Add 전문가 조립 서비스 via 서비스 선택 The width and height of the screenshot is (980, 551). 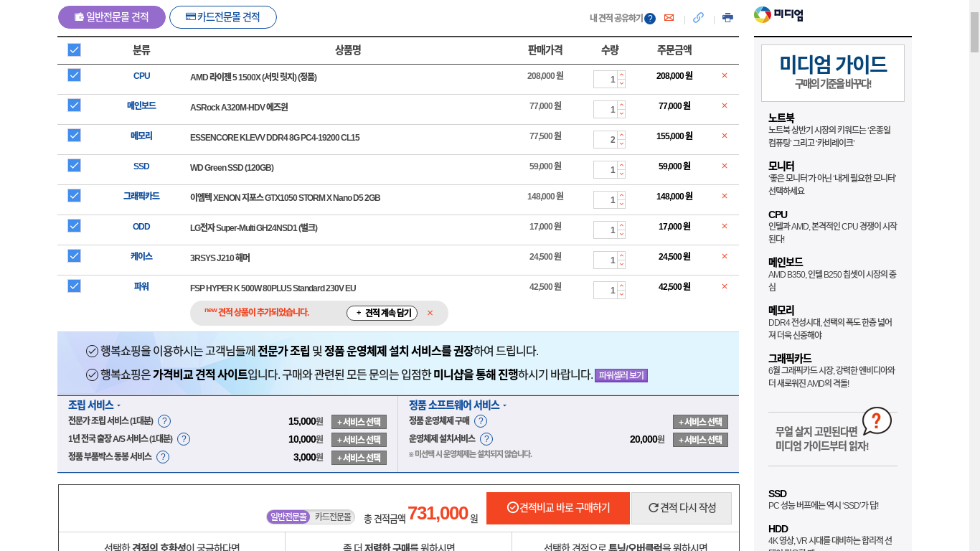point(359,422)
